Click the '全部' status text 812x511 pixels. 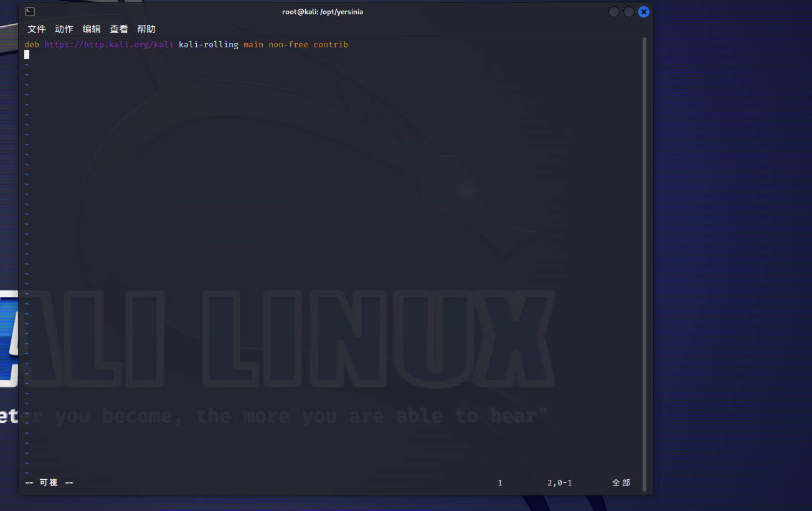(x=621, y=483)
